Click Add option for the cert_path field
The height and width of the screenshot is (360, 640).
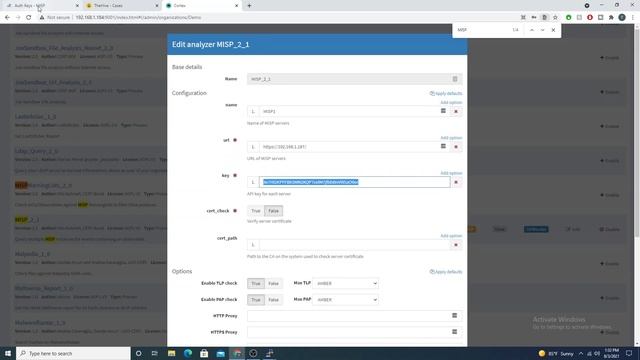tap(451, 236)
